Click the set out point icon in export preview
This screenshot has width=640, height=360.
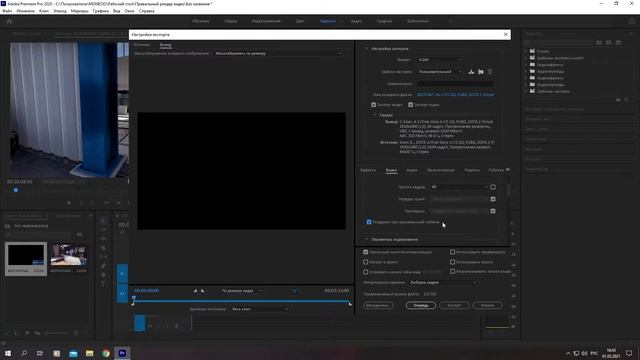[202, 291]
